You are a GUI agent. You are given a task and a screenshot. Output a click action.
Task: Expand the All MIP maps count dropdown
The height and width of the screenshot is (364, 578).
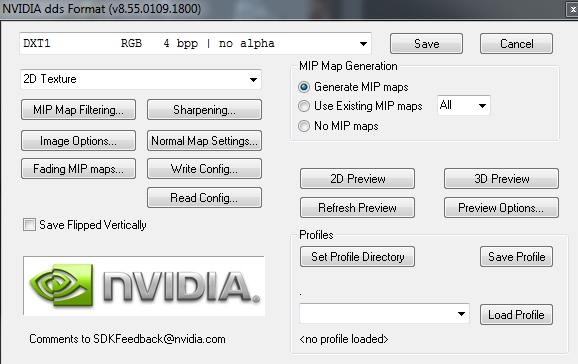pos(464,105)
